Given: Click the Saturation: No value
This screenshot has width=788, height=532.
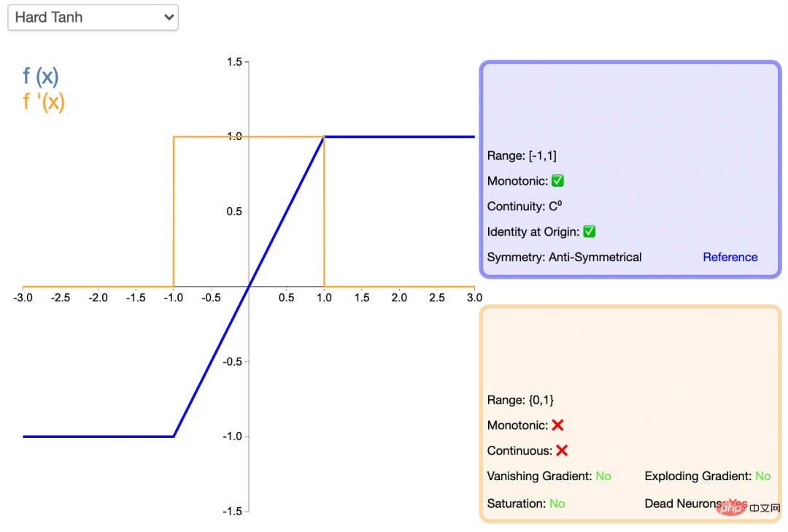Looking at the screenshot, I should click(x=557, y=504).
